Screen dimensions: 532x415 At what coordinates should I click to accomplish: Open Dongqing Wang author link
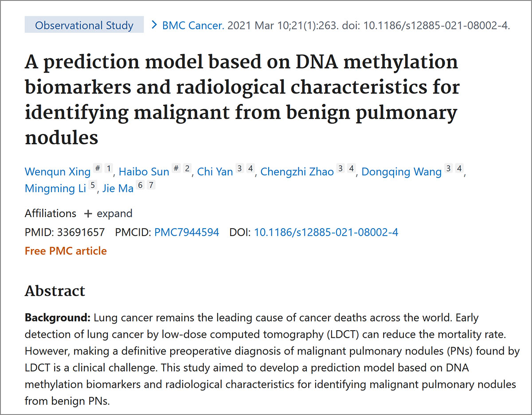point(402,172)
